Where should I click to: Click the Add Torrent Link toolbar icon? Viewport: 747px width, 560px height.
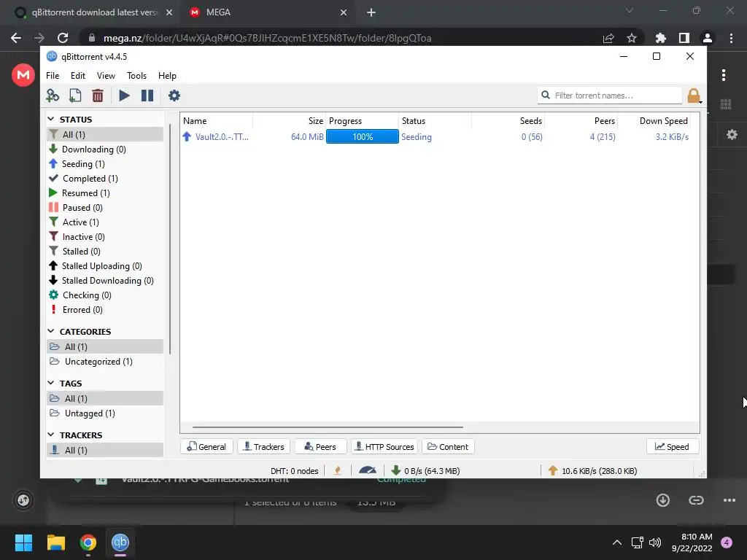point(53,96)
